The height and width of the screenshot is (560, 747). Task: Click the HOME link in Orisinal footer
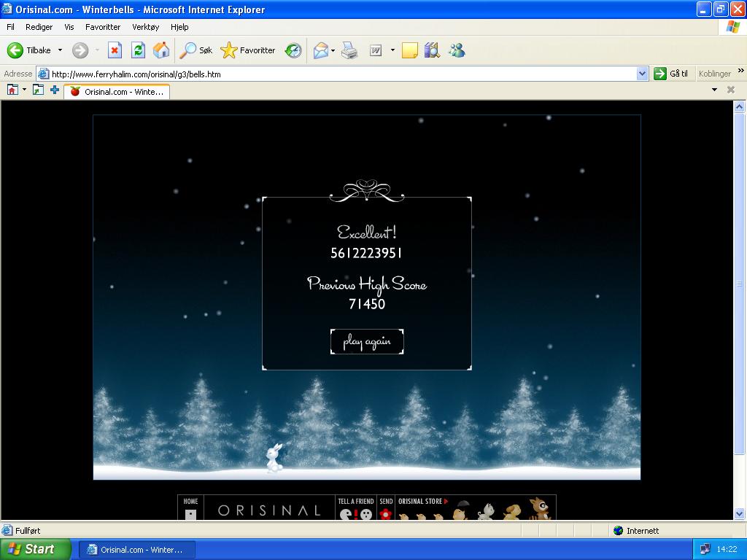tap(190, 507)
